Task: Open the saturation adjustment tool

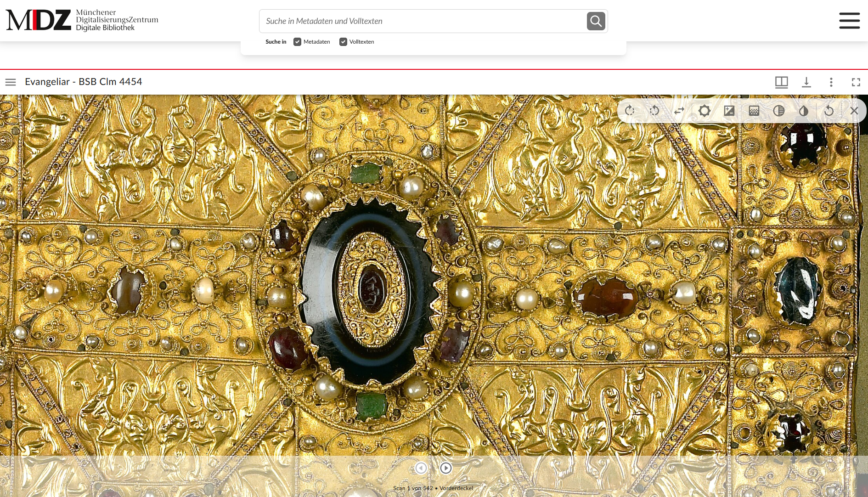Action: point(754,111)
